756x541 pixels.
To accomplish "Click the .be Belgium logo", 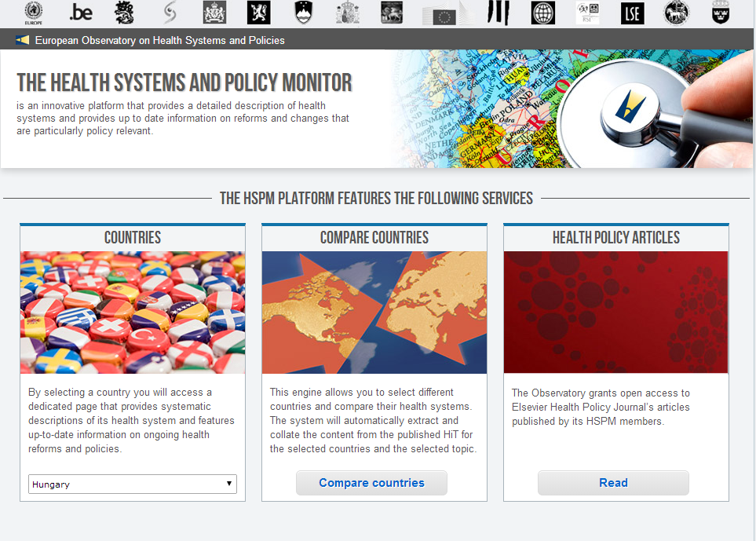I will click(x=82, y=13).
